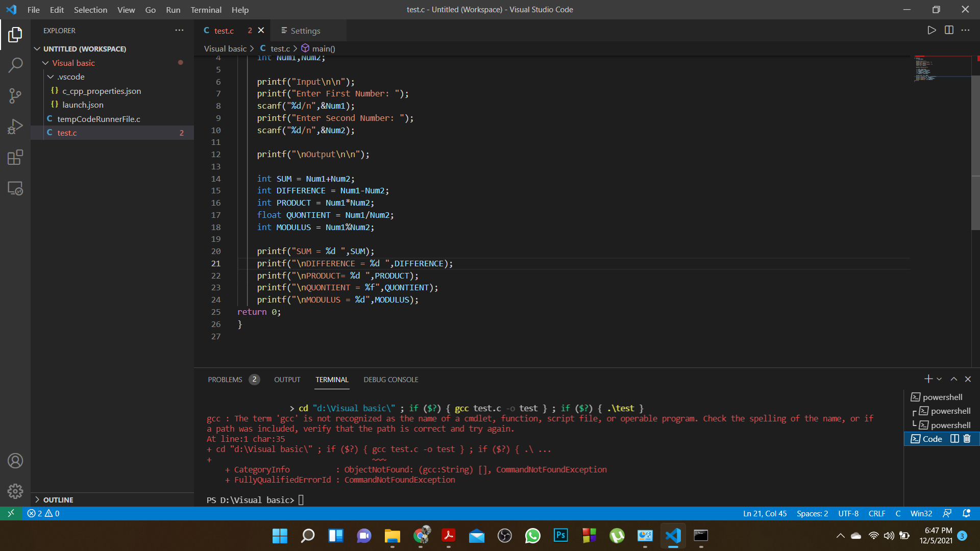The width and height of the screenshot is (980, 551).
Task: Click the editor minimap preview
Action: [x=942, y=69]
